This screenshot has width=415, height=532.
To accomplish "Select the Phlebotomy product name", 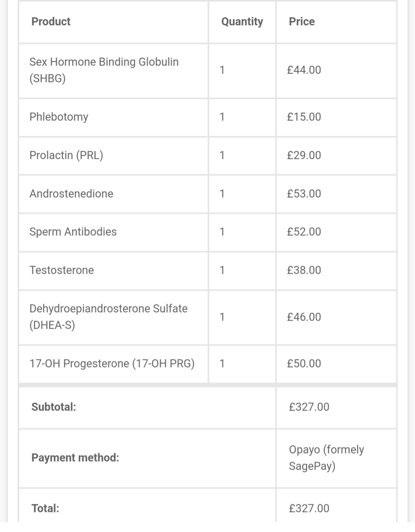I will (x=59, y=117).
